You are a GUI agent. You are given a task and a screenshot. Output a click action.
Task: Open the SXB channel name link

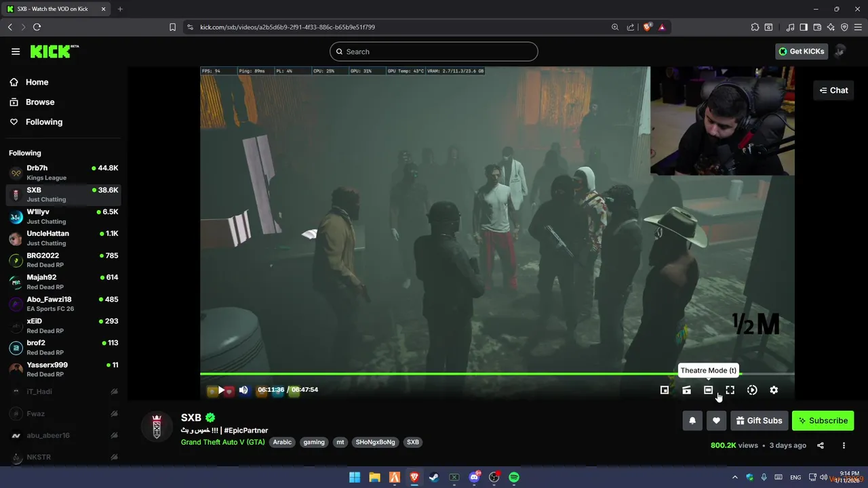click(x=191, y=418)
